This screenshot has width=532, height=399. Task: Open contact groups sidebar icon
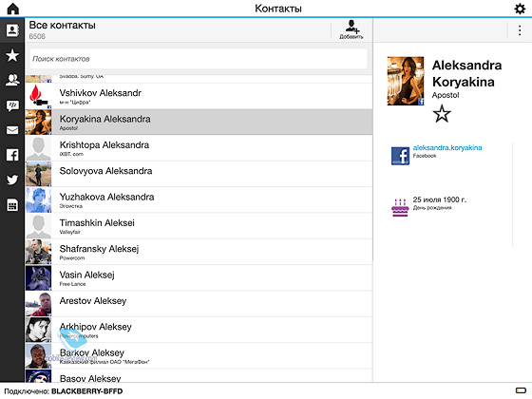pos(12,80)
